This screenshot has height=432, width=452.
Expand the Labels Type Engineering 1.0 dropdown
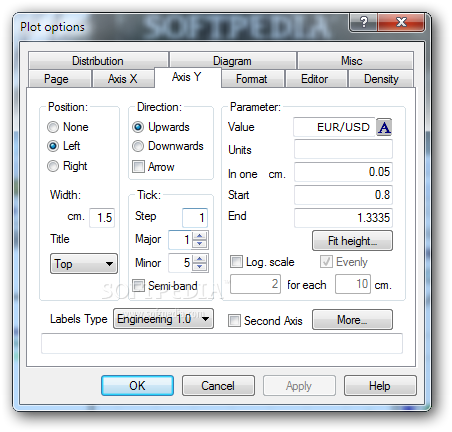(163, 319)
